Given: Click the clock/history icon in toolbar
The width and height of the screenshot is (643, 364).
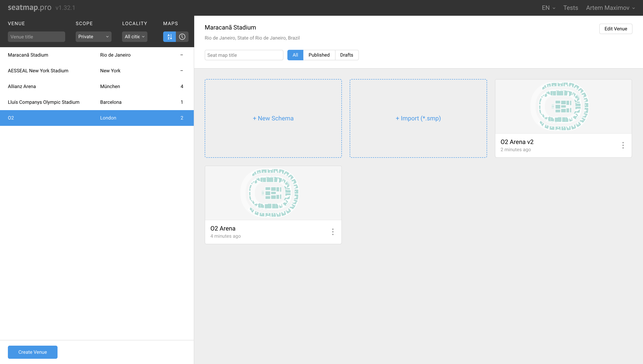Looking at the screenshot, I should (182, 36).
